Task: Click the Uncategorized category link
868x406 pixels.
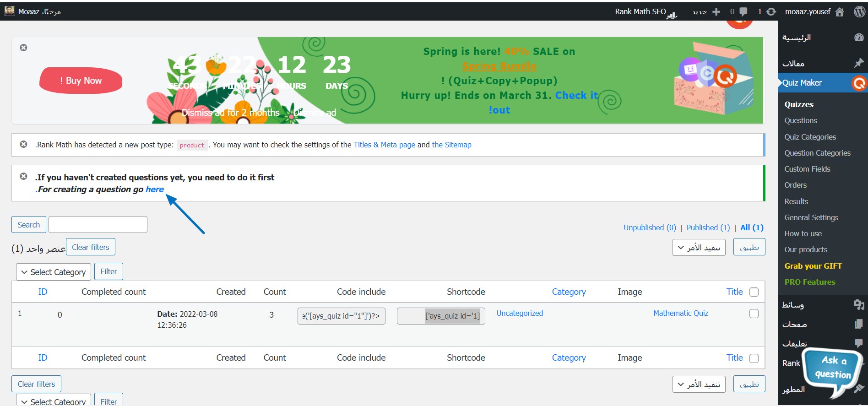Action: tap(520, 313)
